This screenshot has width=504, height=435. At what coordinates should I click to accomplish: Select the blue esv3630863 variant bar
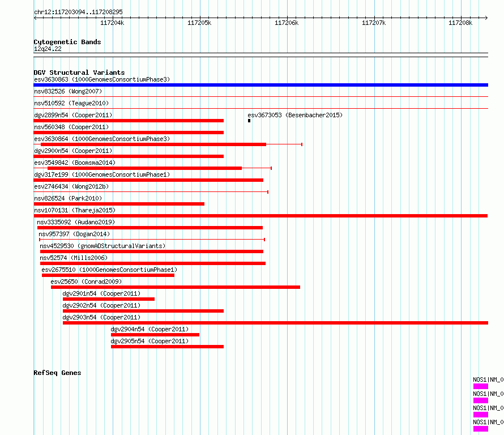(260, 85)
